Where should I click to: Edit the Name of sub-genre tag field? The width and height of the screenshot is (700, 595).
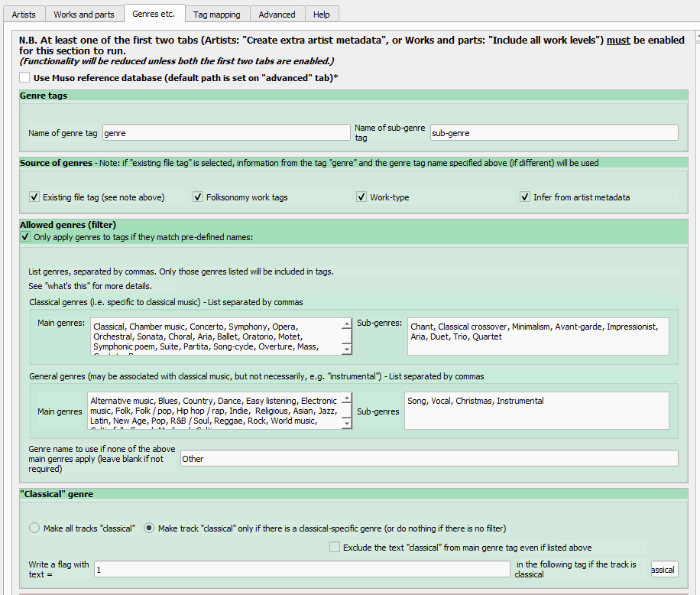553,133
